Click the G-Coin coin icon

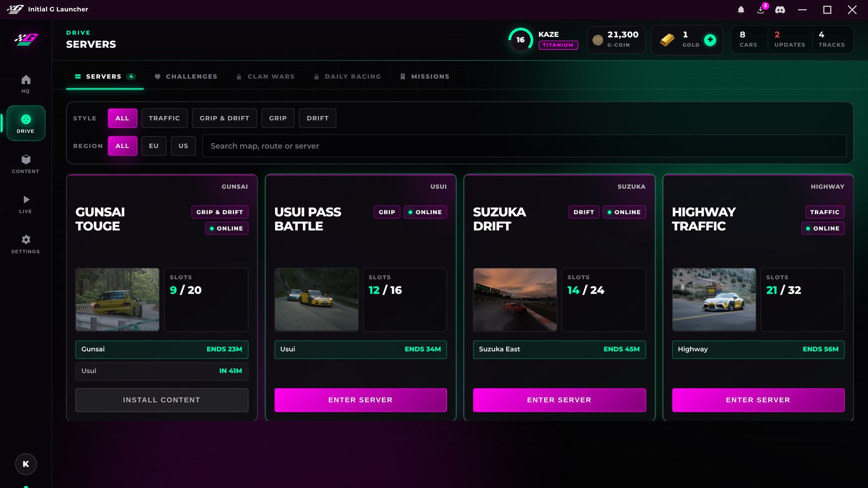[x=598, y=40]
